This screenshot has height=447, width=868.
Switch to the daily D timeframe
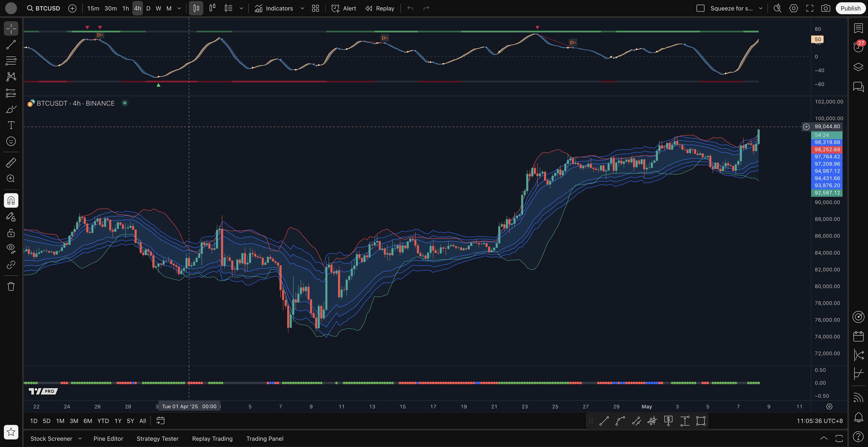pos(148,8)
